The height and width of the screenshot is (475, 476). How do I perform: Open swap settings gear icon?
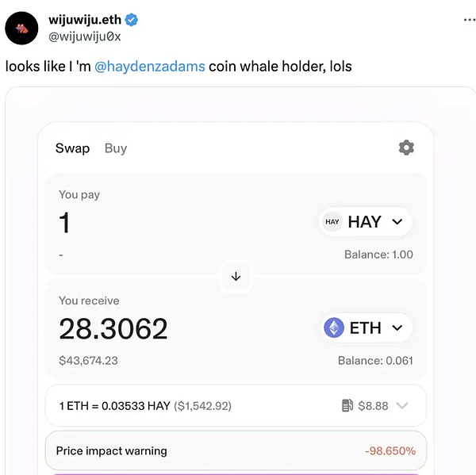tap(406, 147)
